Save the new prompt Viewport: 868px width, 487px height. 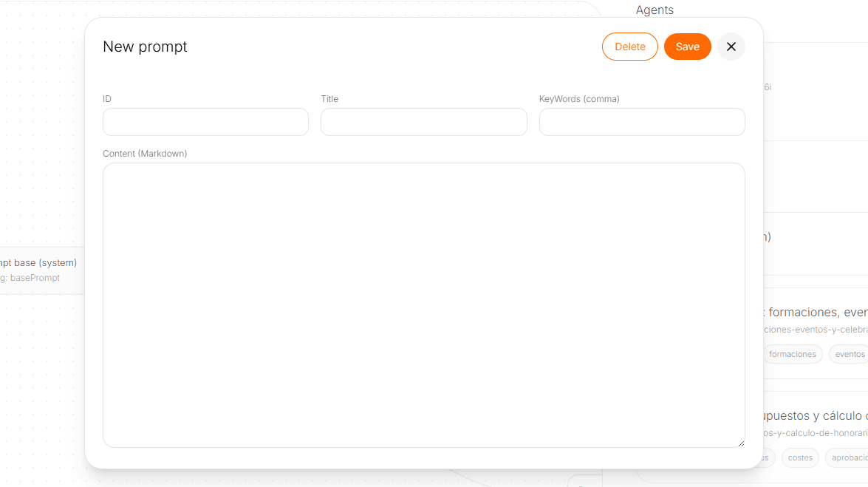tap(687, 46)
